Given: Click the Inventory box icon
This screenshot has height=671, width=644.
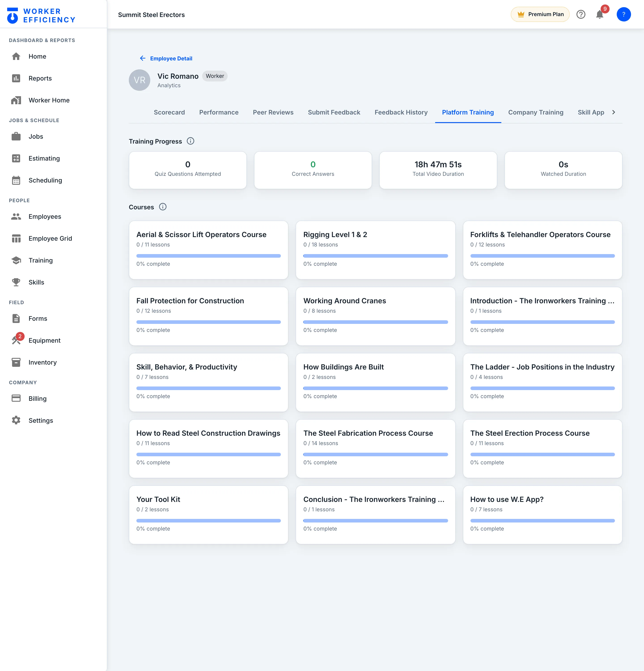Looking at the screenshot, I should click(16, 363).
